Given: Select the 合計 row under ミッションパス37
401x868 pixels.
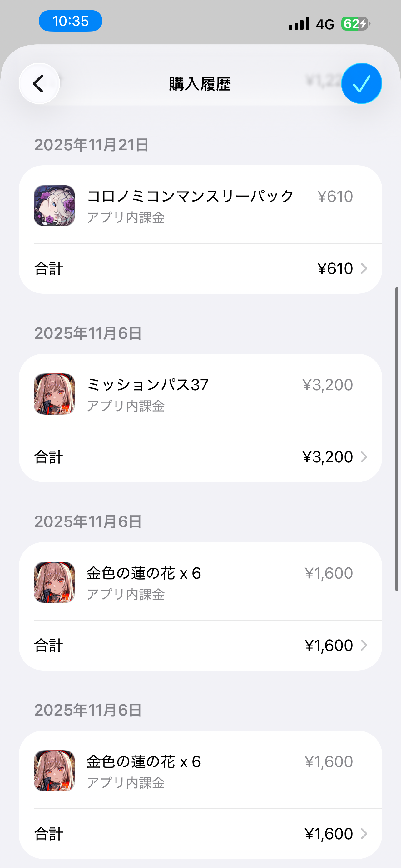Looking at the screenshot, I should coord(200,457).
